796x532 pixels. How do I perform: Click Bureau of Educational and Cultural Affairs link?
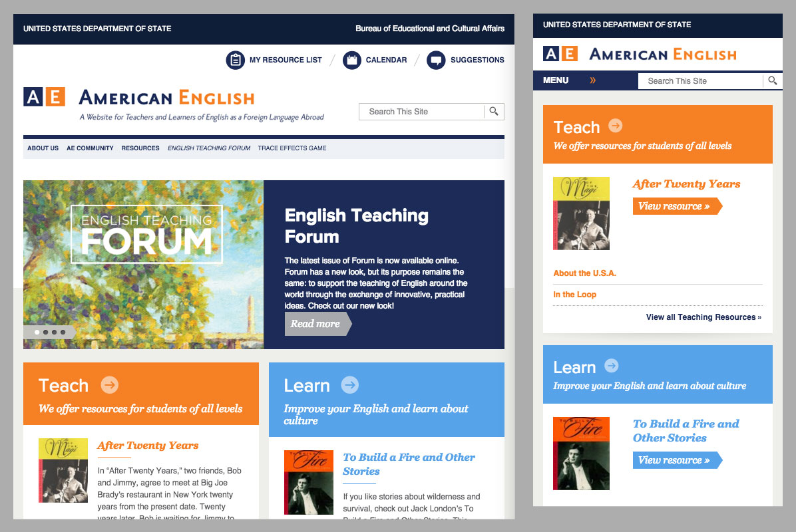430,29
